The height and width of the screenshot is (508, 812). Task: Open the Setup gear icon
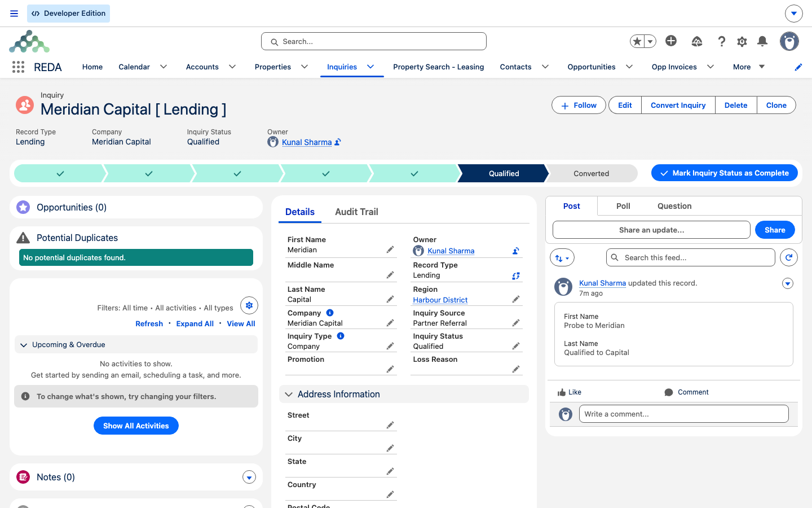pos(742,41)
